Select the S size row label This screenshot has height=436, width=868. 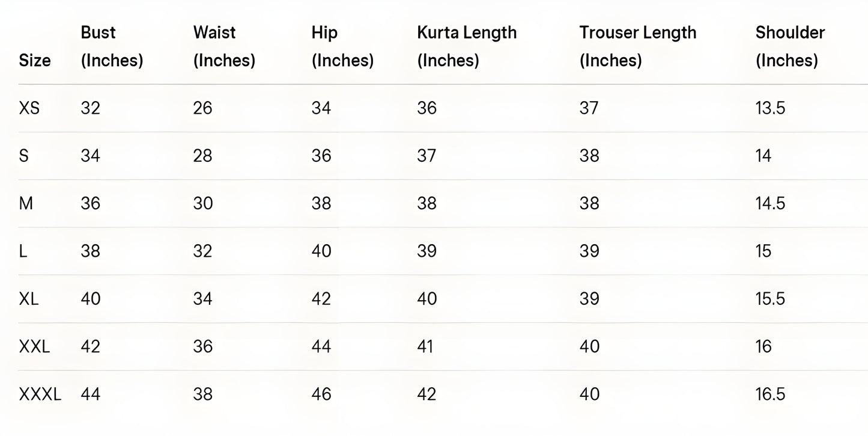pos(24,156)
